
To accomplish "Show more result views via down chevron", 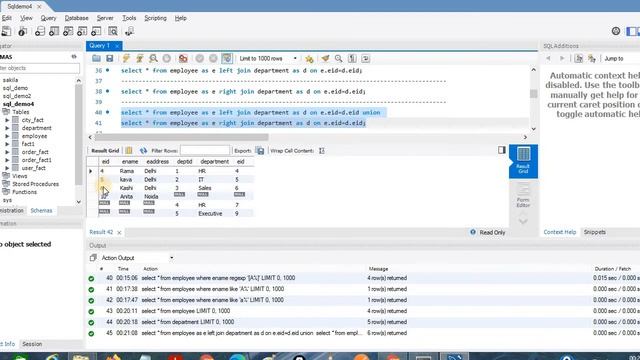I will click(523, 221).
